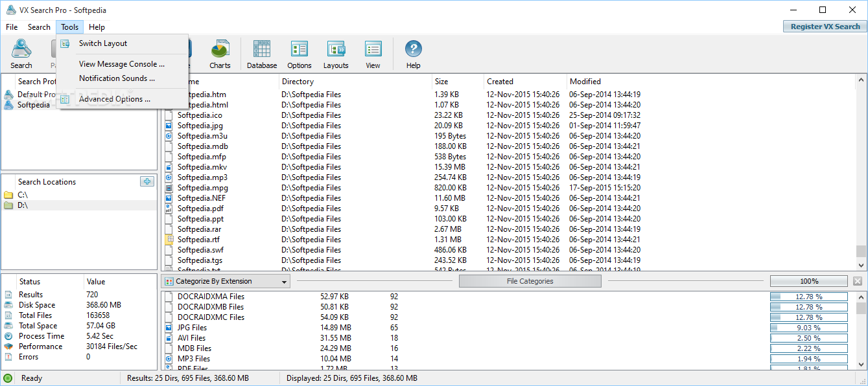Open the Categorize By Extension dropdown
This screenshot has width=868, height=386.
(226, 281)
